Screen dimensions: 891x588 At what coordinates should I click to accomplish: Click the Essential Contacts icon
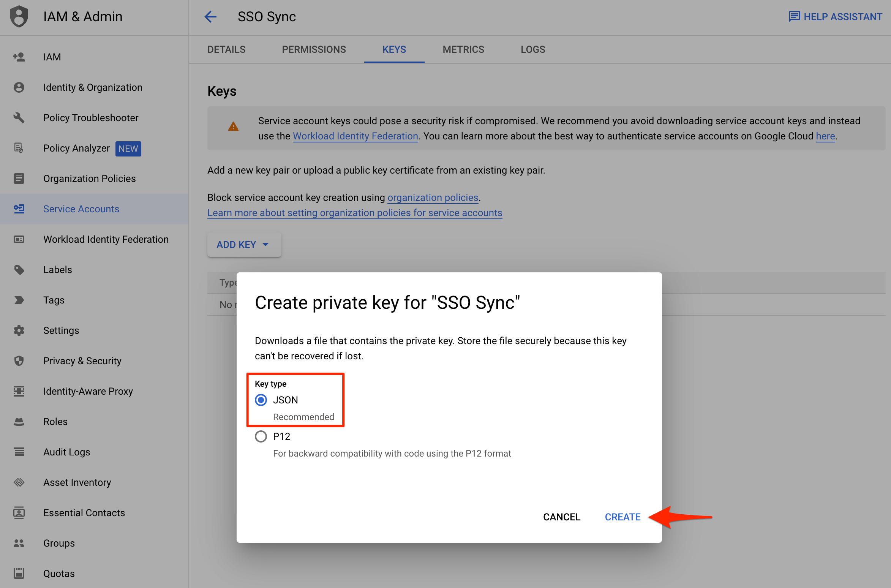[x=19, y=513]
